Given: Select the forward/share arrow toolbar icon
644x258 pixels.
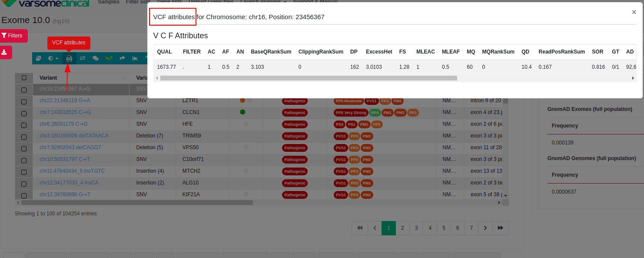Looking at the screenshot, I should [x=122, y=58].
